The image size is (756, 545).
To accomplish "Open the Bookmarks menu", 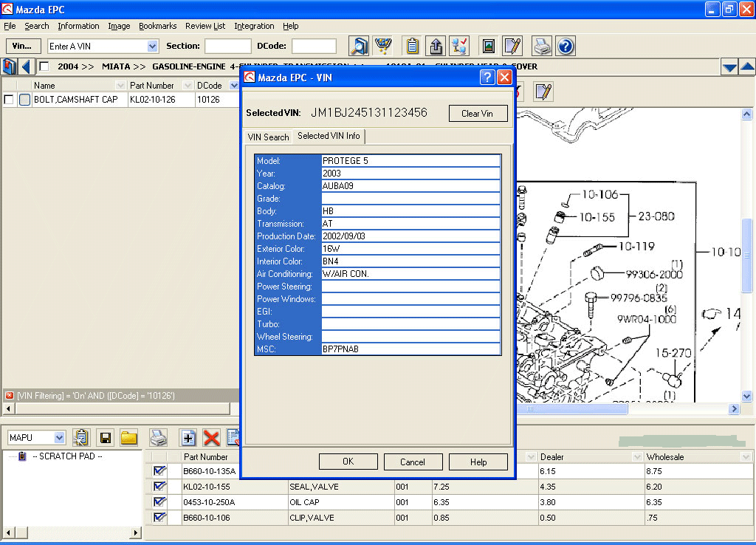I will (x=158, y=26).
